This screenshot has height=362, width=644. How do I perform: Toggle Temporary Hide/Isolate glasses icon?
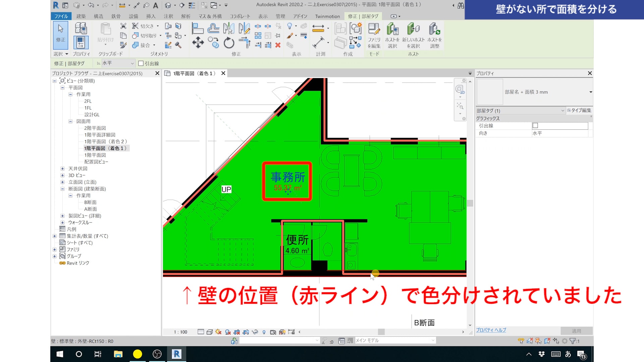tap(255, 332)
